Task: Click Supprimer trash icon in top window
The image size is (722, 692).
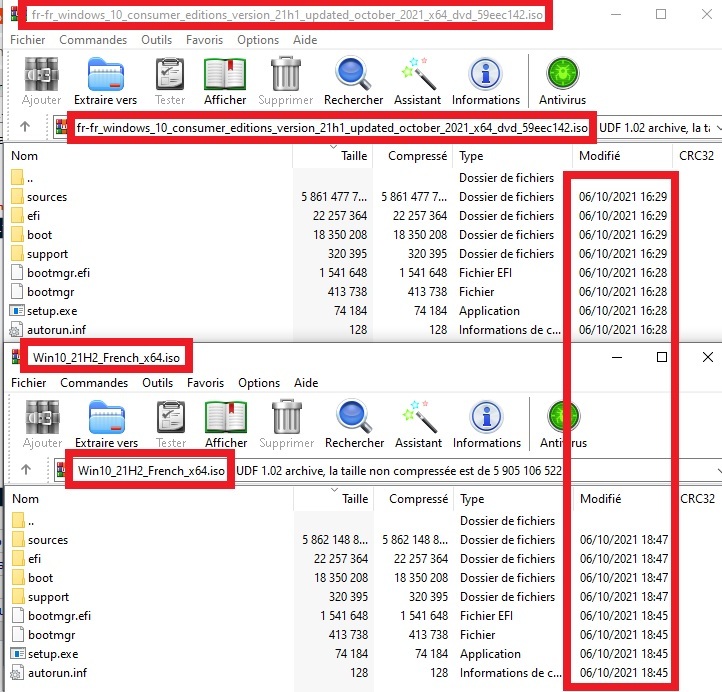Action: pos(285,81)
